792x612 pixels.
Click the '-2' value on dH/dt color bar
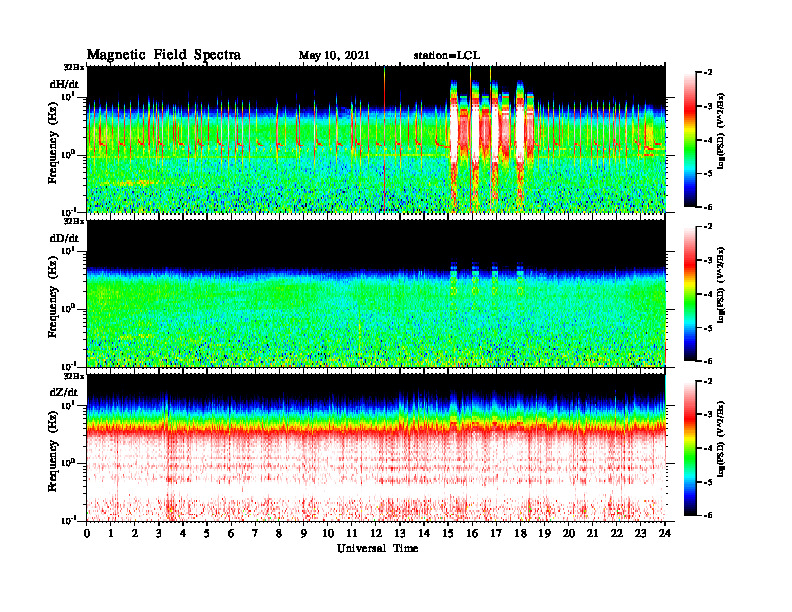(x=708, y=73)
